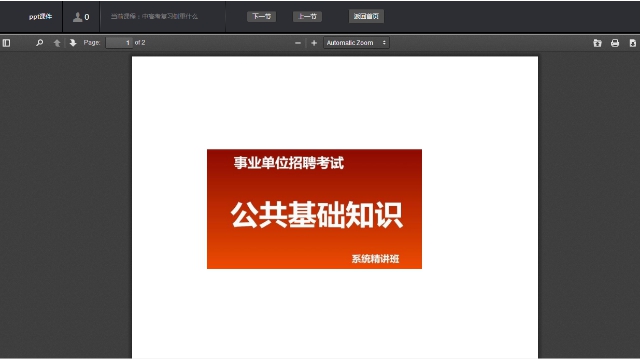The image size is (641, 360).
Task: Click the 系统精讲班 text on slide
Action: coord(375,259)
